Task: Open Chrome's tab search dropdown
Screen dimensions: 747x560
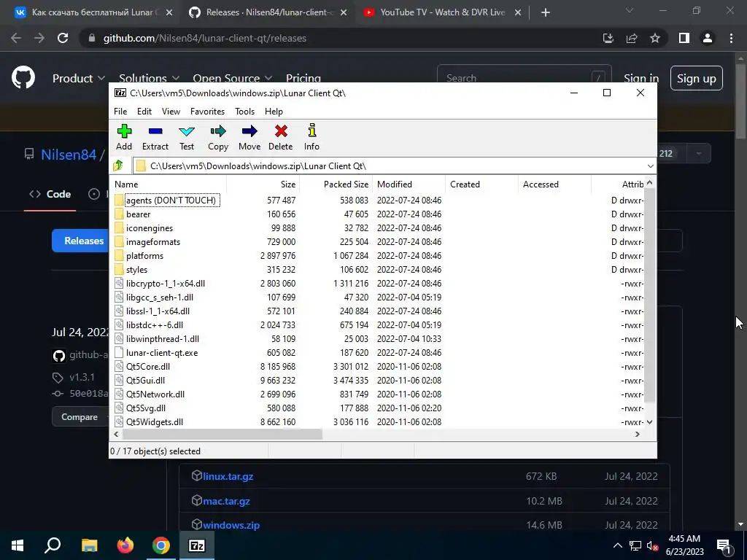Action: point(630,10)
